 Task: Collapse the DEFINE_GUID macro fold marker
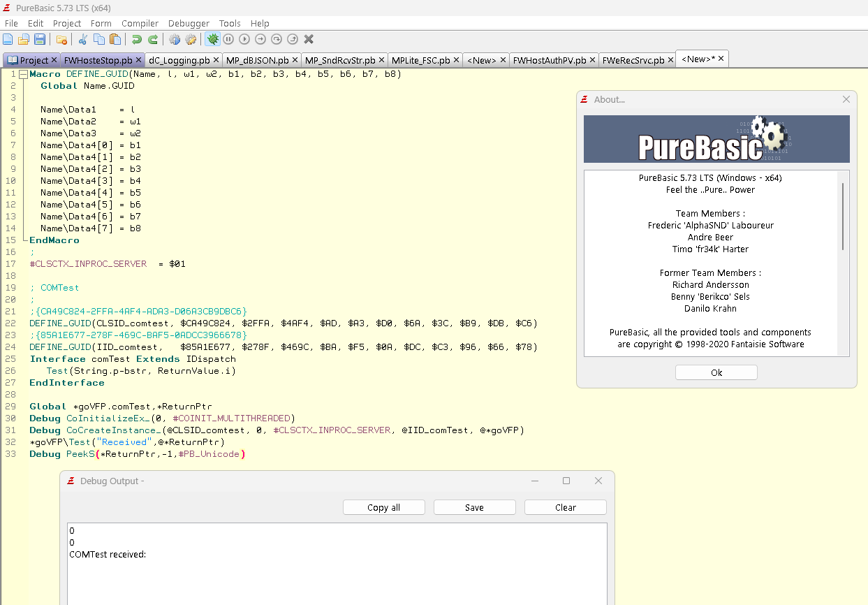point(23,74)
